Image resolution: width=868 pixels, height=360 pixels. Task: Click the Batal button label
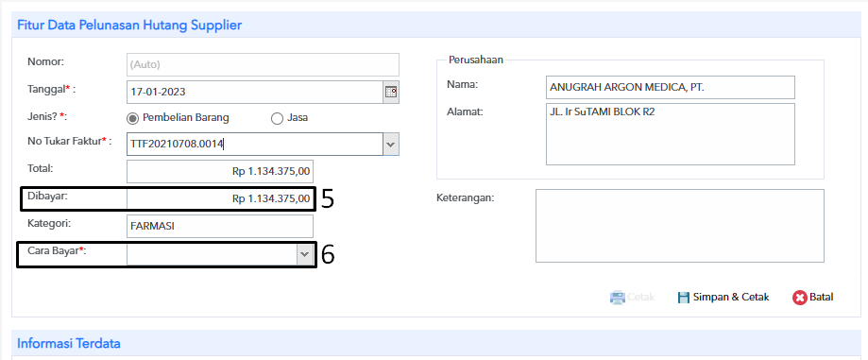point(821,298)
